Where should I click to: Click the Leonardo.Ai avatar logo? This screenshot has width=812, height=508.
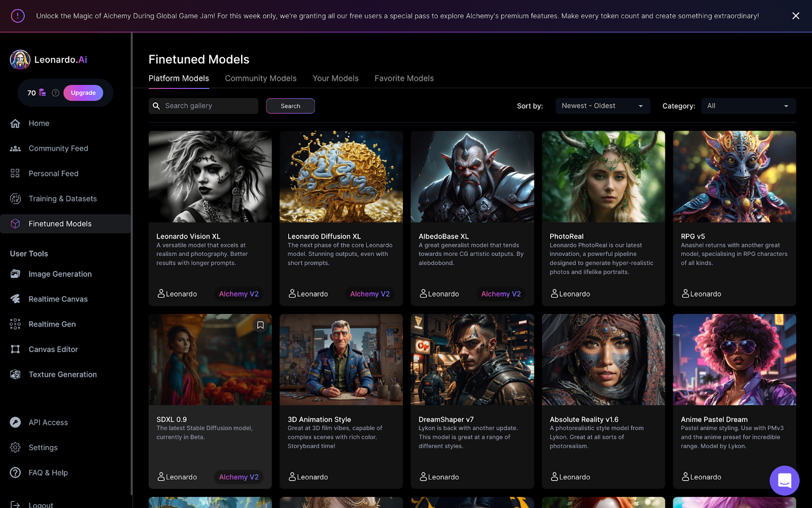[20, 59]
